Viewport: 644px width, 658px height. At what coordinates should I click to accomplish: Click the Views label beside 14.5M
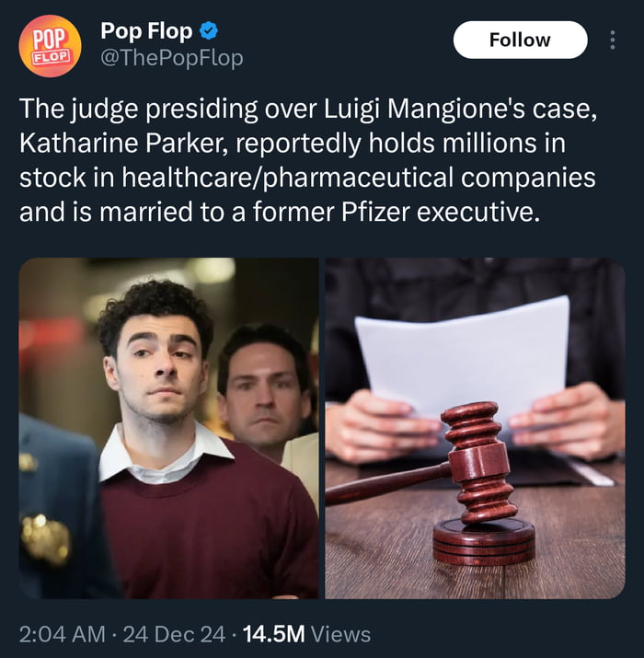pyautogui.click(x=340, y=634)
